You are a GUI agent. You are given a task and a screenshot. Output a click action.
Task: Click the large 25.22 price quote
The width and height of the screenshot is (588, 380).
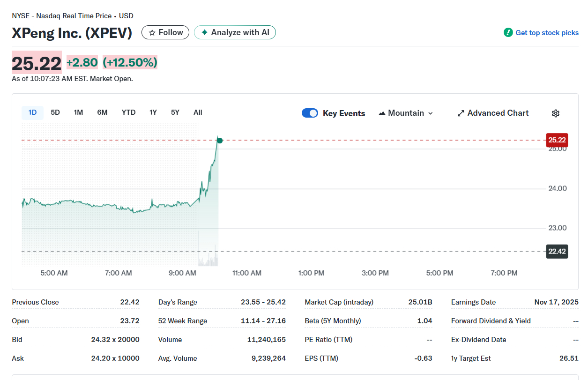37,63
